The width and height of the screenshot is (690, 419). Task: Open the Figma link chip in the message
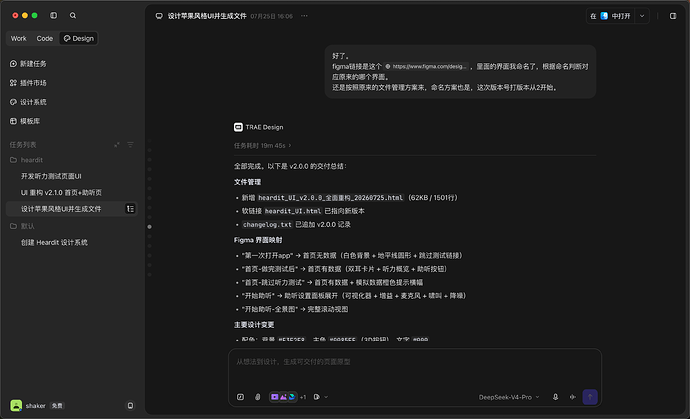click(426, 66)
